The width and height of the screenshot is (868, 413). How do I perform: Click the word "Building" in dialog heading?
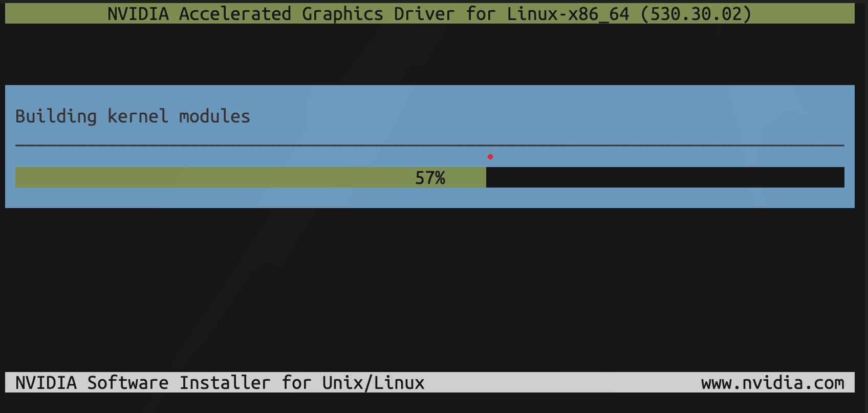tap(56, 116)
